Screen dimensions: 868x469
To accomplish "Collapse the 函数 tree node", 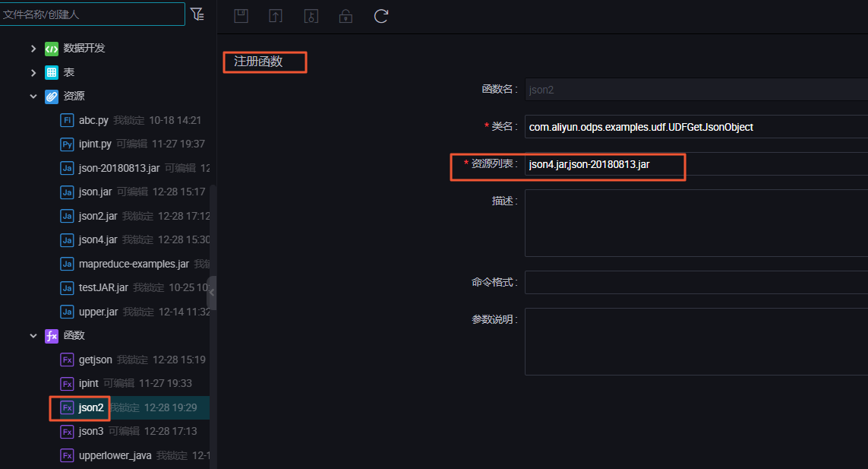I will click(33, 336).
